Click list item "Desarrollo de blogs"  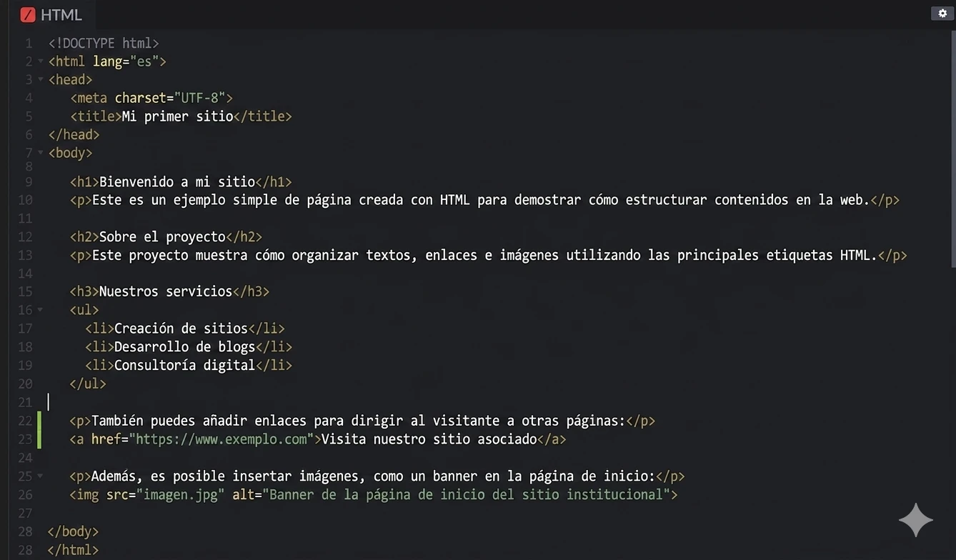click(184, 347)
